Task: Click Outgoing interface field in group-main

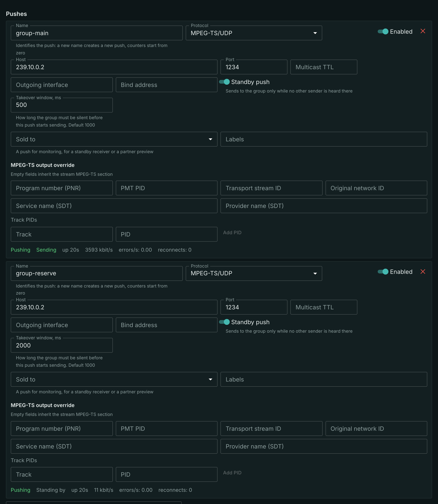Action: [62, 85]
